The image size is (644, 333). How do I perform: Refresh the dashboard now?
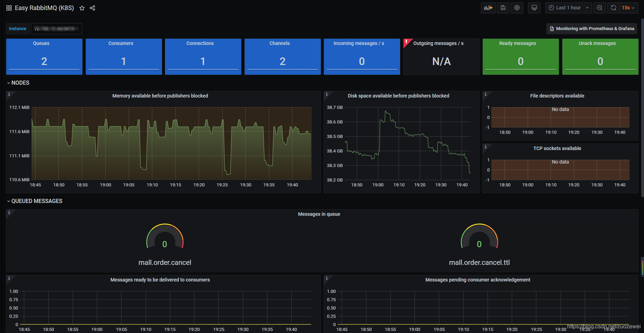point(613,8)
